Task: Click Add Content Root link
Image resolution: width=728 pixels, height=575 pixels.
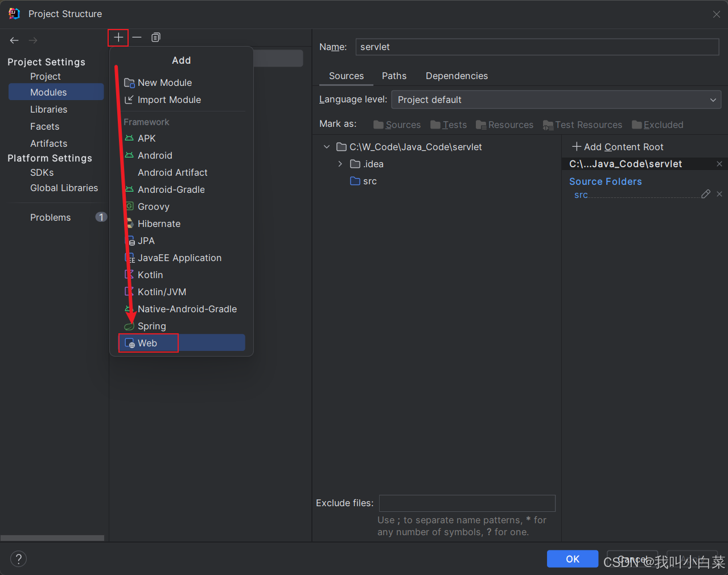Action: click(x=618, y=147)
